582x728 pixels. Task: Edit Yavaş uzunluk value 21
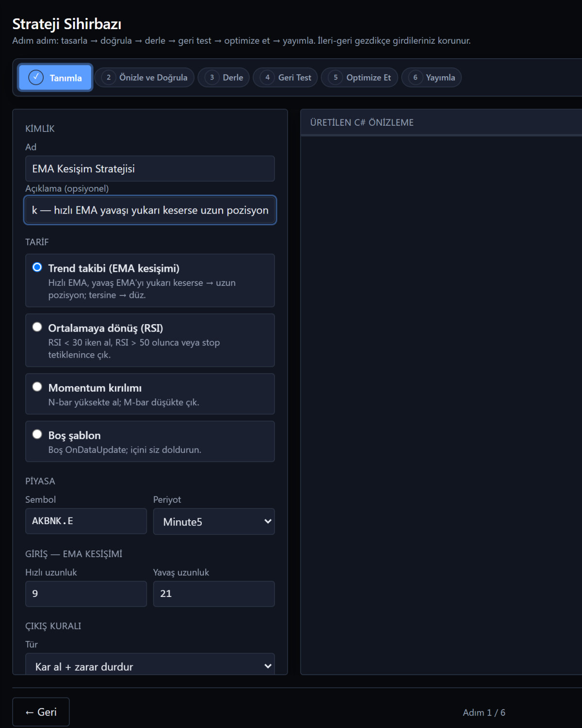(214, 594)
